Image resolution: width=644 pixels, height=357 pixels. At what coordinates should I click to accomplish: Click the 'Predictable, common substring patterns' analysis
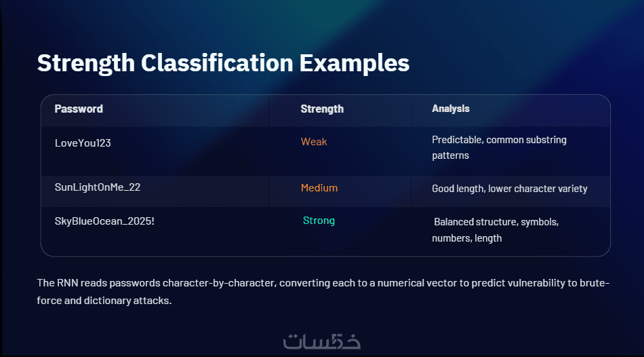(498, 147)
